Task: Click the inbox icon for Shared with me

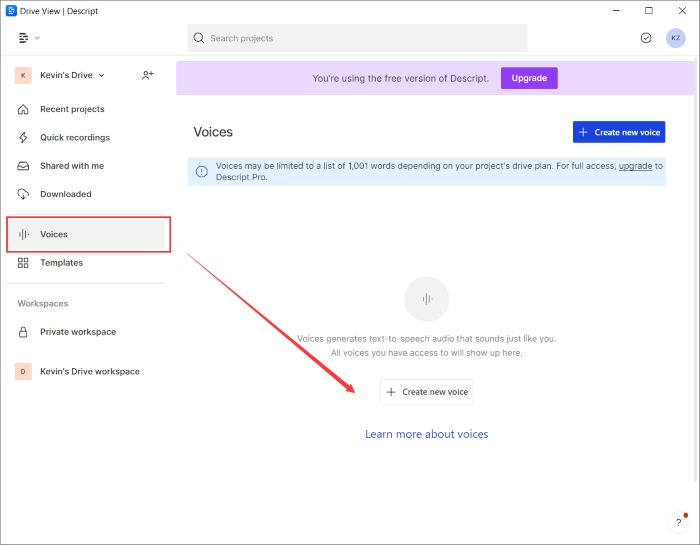Action: pos(23,166)
